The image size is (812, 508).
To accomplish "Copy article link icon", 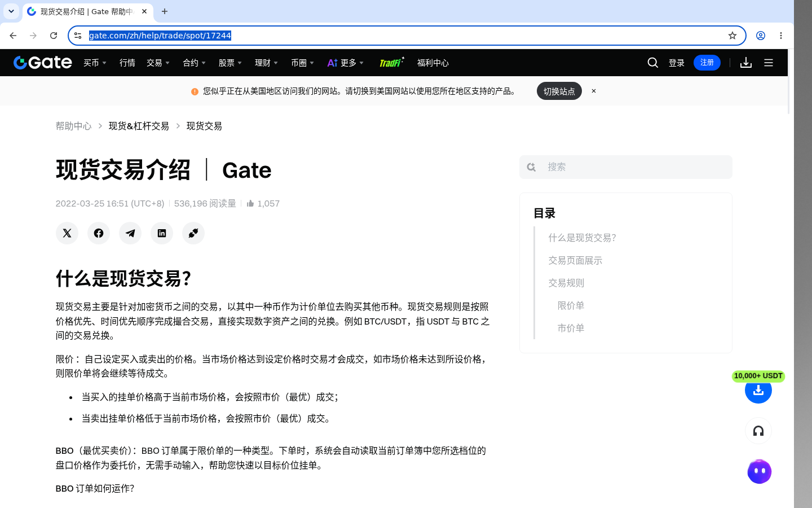I will [193, 233].
